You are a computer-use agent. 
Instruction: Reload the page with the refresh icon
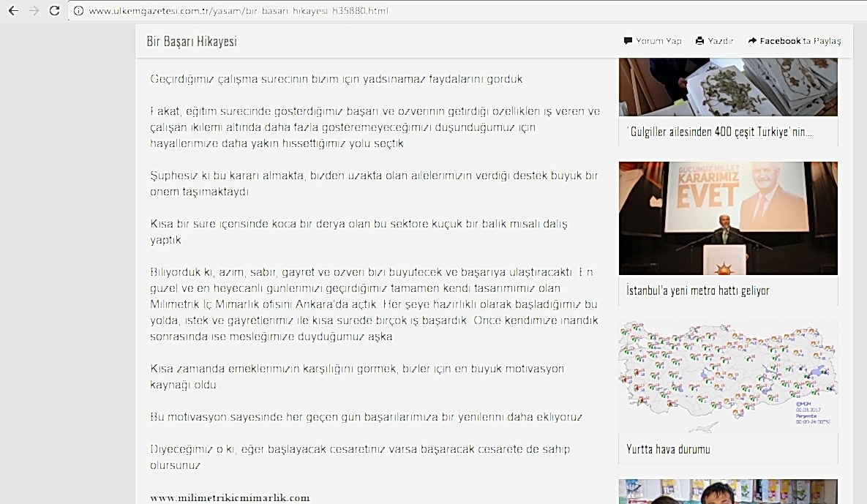54,10
